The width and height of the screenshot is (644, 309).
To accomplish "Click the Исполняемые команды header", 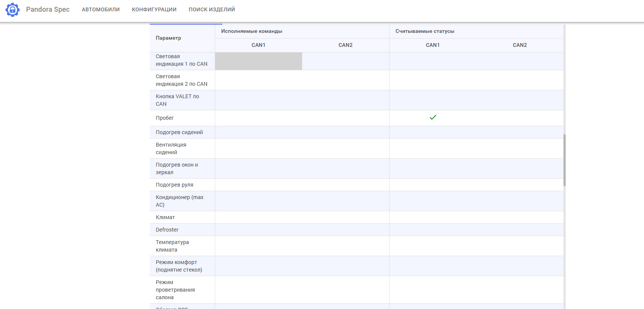I will (x=251, y=31).
